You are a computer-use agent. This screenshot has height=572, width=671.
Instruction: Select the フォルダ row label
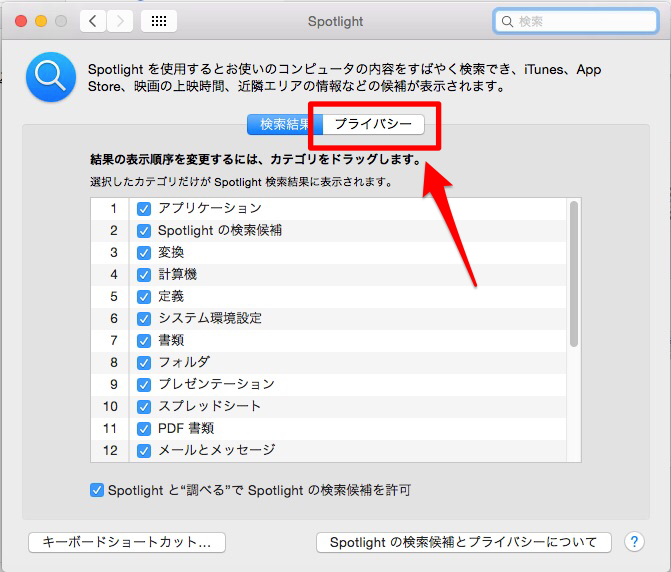coord(184,362)
